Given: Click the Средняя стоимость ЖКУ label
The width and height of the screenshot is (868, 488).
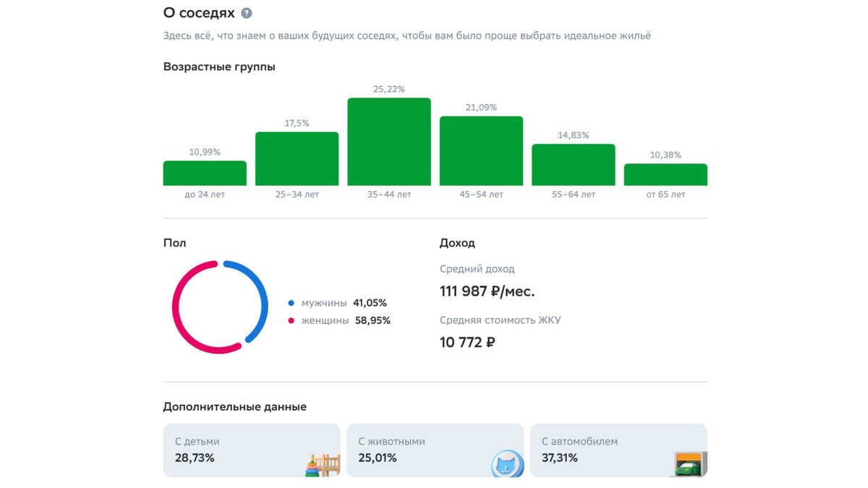Looking at the screenshot, I should 501,320.
